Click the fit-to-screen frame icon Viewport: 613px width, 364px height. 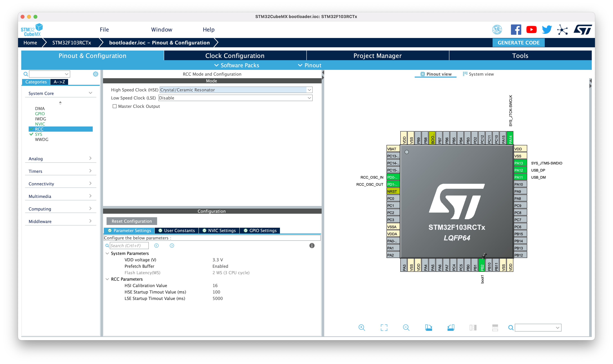(x=384, y=327)
